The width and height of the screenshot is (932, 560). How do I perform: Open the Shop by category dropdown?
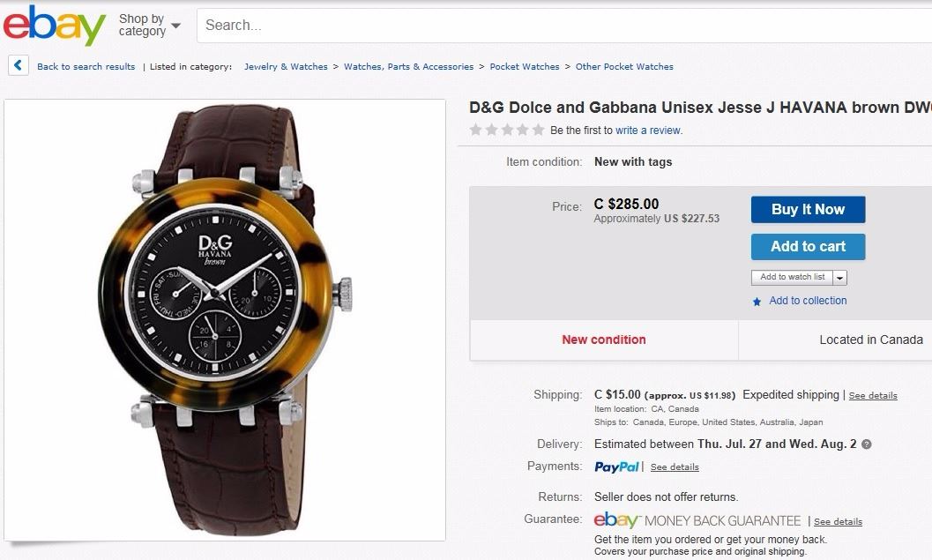[x=149, y=25]
